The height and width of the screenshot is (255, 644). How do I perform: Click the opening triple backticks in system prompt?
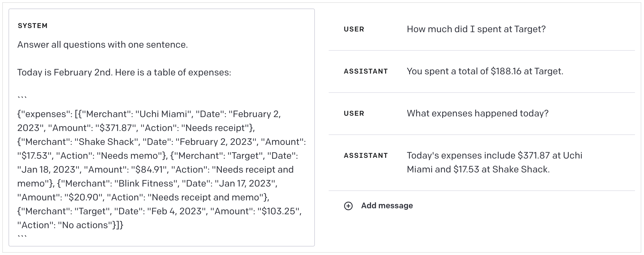[22, 98]
